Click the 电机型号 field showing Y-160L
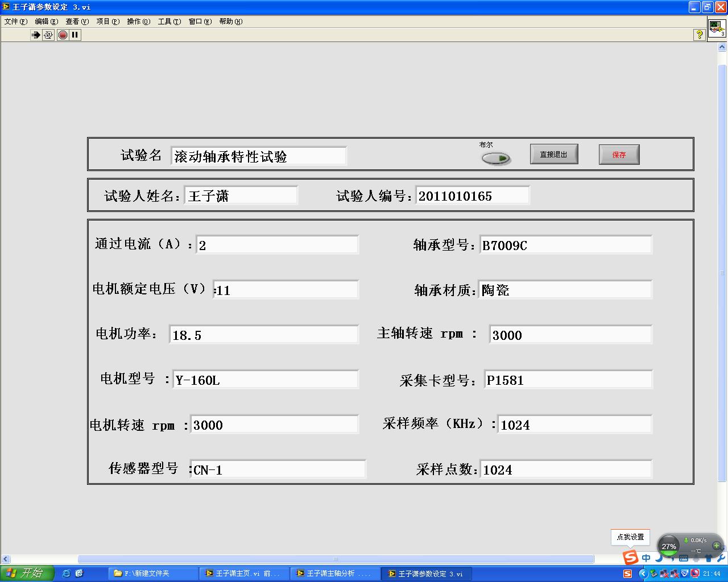 (x=266, y=380)
